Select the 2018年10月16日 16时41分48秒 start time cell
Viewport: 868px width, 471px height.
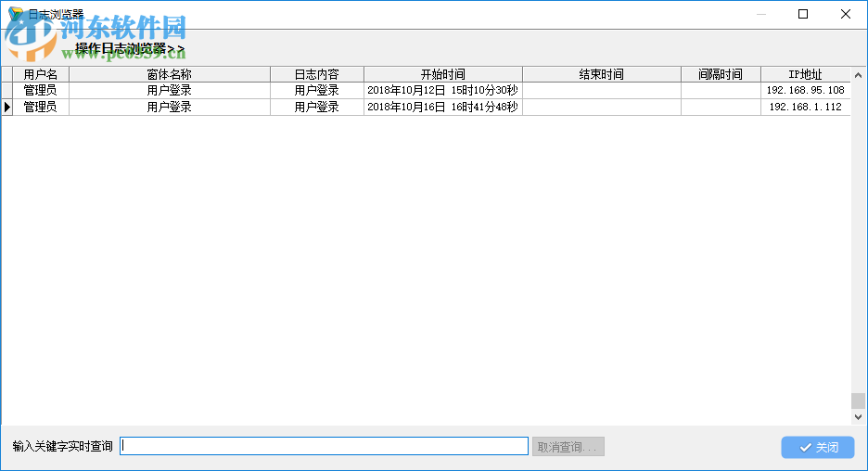click(x=443, y=107)
